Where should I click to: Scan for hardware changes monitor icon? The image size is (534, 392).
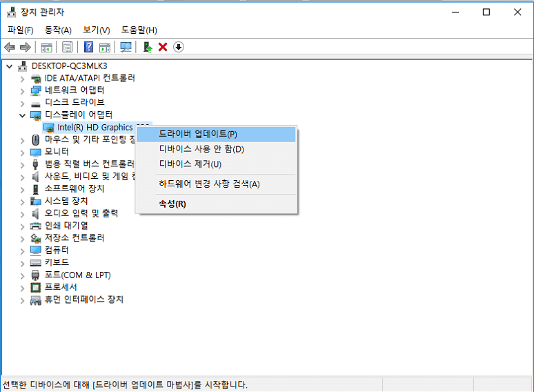click(126, 47)
